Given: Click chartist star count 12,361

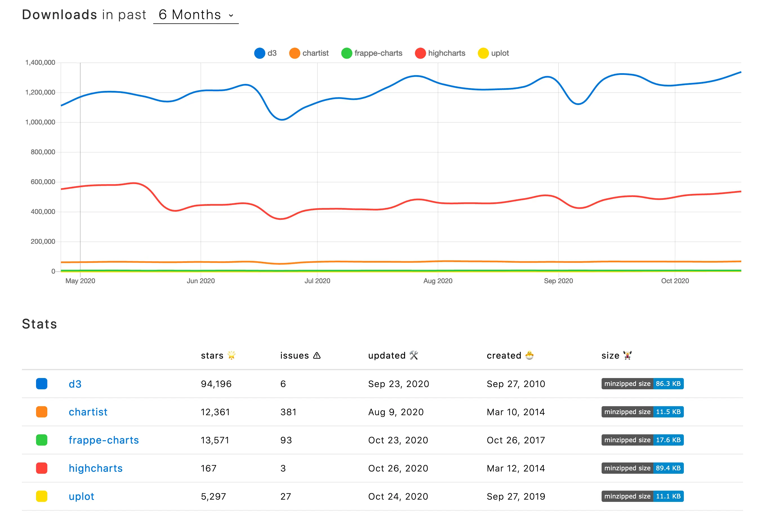Looking at the screenshot, I should pyautogui.click(x=215, y=412).
